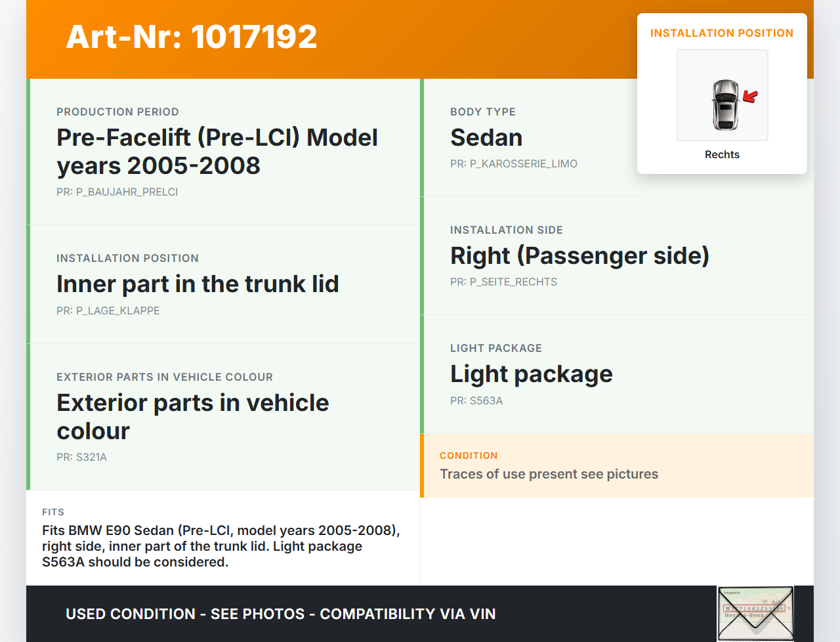
Task: Select the Right (Passenger side) entry
Action: [579, 256]
